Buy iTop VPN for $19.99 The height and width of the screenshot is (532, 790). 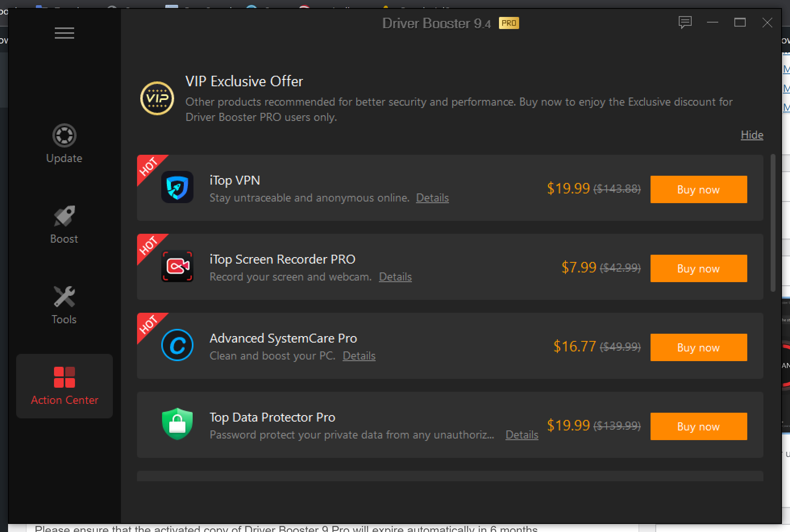click(x=698, y=189)
